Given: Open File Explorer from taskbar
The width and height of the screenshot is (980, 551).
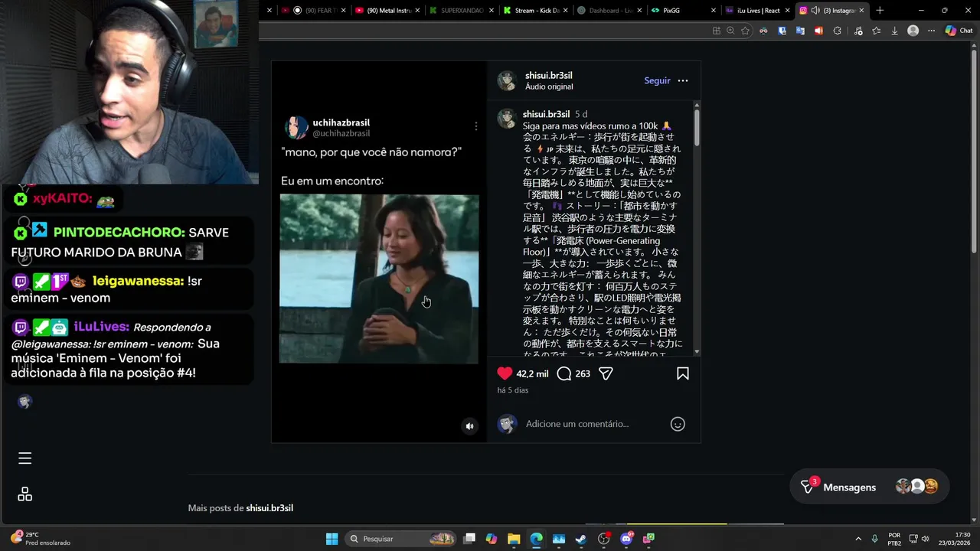Looking at the screenshot, I should point(514,539).
